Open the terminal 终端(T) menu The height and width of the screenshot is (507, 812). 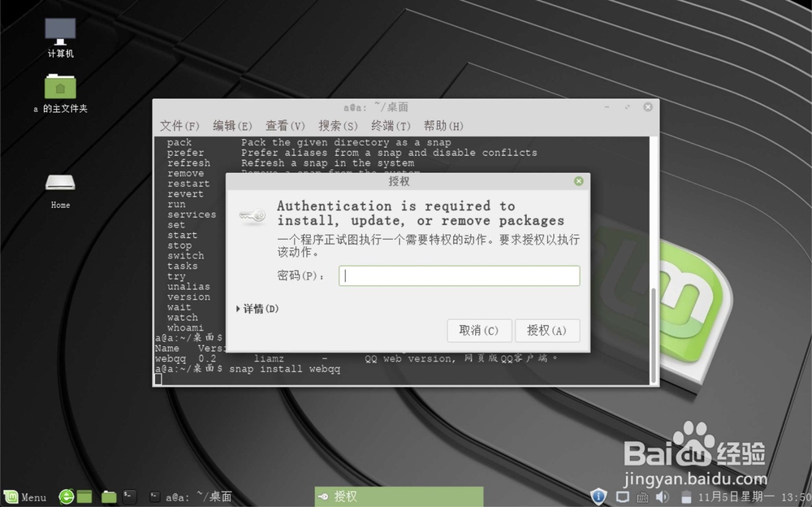[391, 125]
